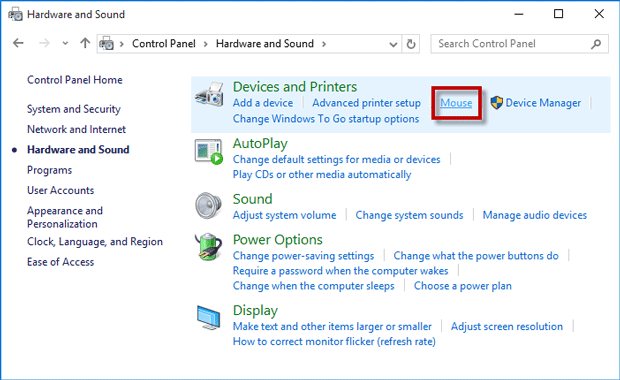Open Advanced printer setup
Viewport: 620px width, 380px height.
point(367,103)
